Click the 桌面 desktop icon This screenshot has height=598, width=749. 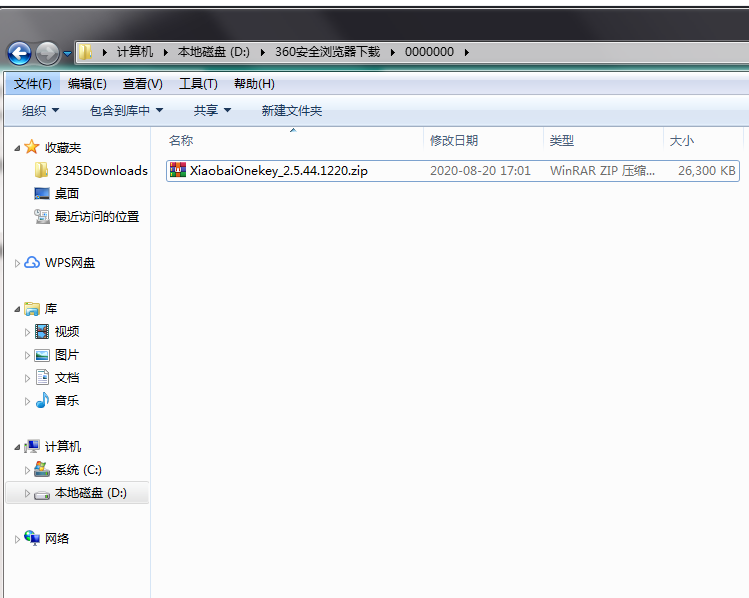pos(42,193)
